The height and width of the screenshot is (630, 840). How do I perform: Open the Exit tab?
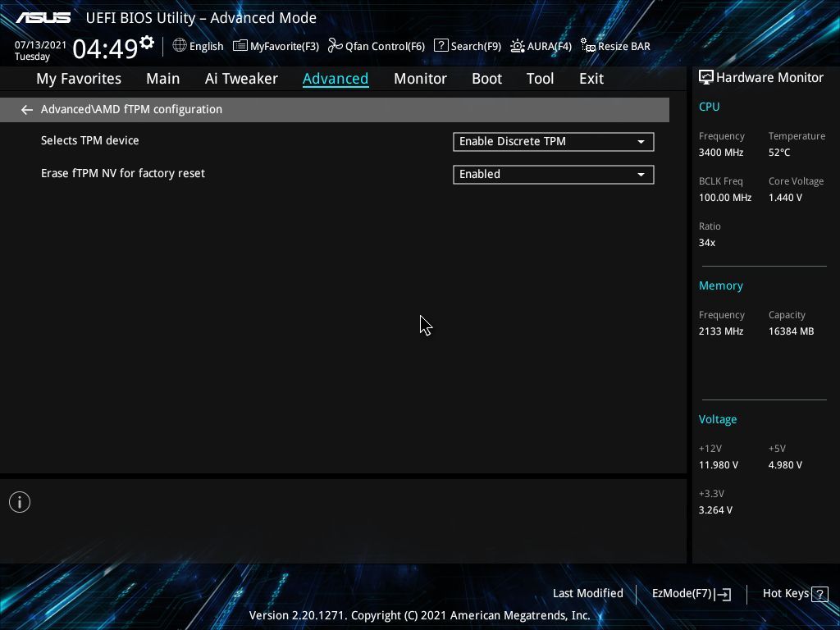point(591,79)
